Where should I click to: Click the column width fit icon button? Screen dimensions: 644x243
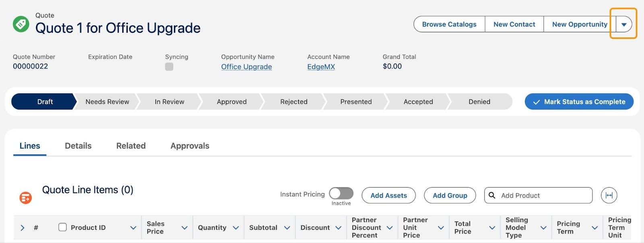609,196
